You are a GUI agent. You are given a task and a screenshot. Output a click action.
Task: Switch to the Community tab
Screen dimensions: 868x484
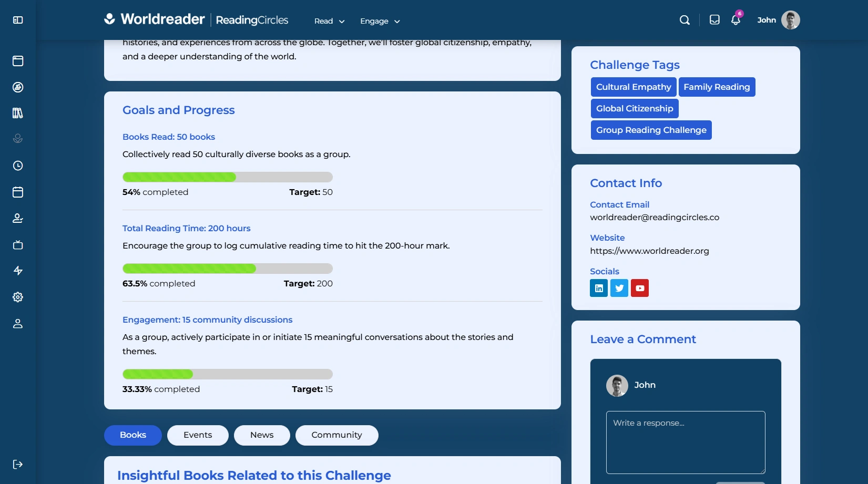click(336, 435)
